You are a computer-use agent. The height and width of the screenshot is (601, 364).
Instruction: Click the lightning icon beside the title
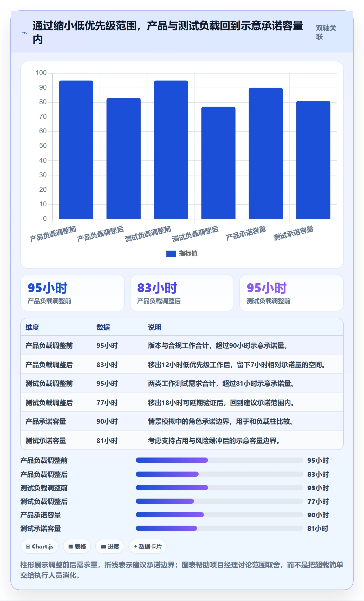tap(24, 33)
